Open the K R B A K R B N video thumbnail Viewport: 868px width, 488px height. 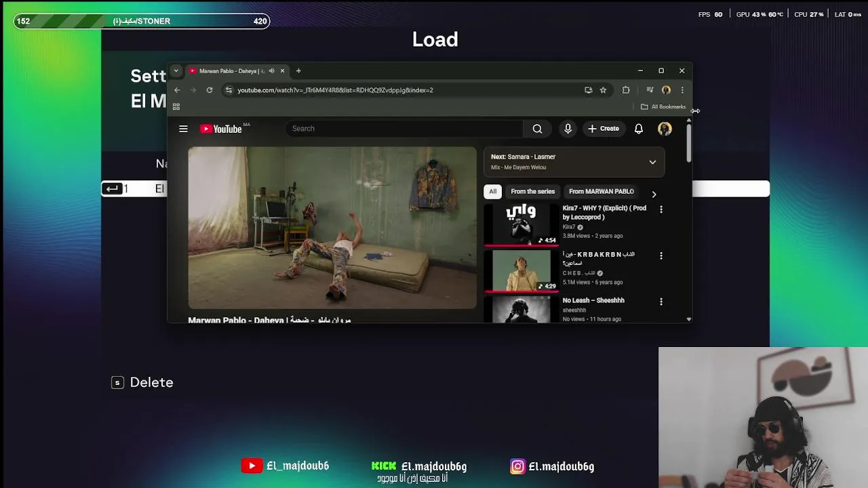tap(521, 270)
